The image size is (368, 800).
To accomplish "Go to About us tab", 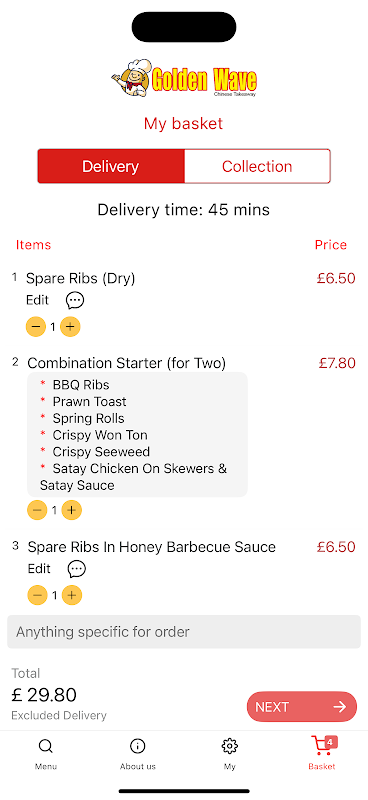I will 138,754.
